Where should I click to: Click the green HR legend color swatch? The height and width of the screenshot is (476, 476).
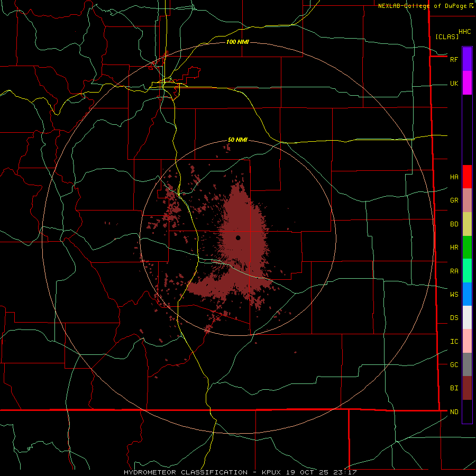pos(467,247)
